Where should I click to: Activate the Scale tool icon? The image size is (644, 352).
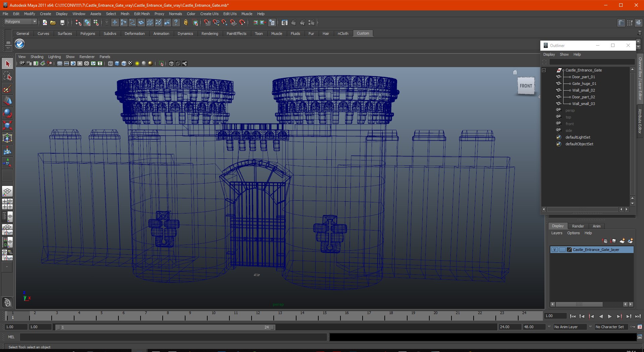coord(7,125)
